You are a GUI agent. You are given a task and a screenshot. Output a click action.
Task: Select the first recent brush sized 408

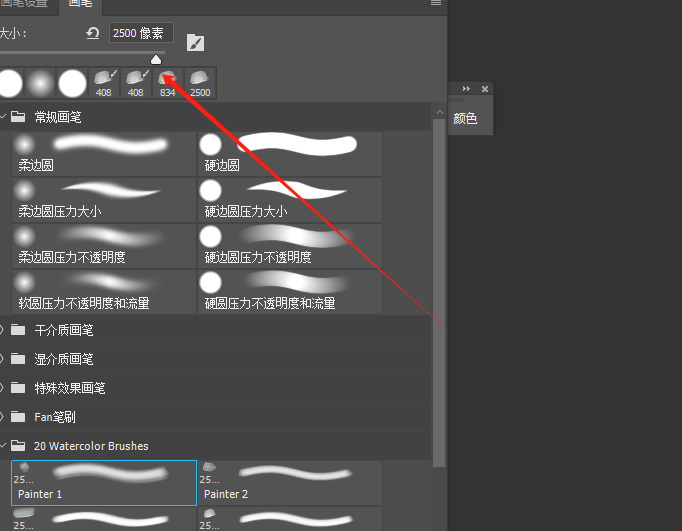click(104, 83)
